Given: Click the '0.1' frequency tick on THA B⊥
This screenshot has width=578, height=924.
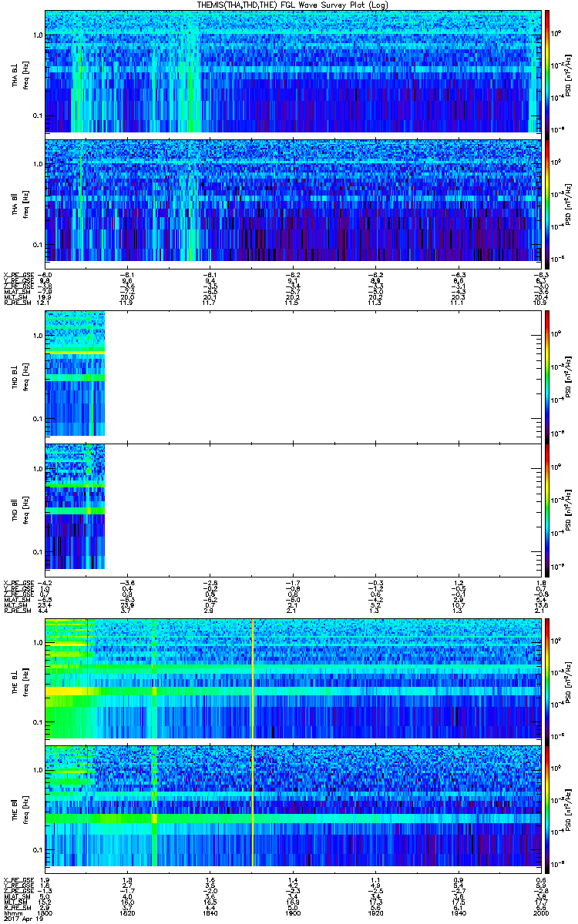Looking at the screenshot, I should click(x=37, y=116).
